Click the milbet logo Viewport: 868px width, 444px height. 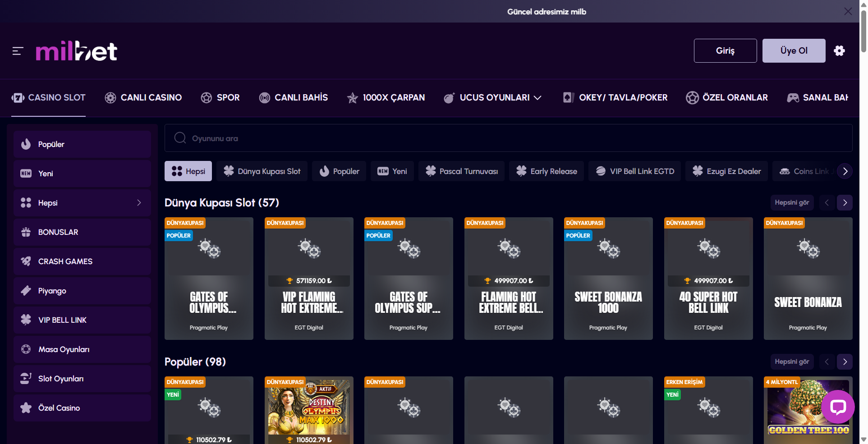(77, 51)
